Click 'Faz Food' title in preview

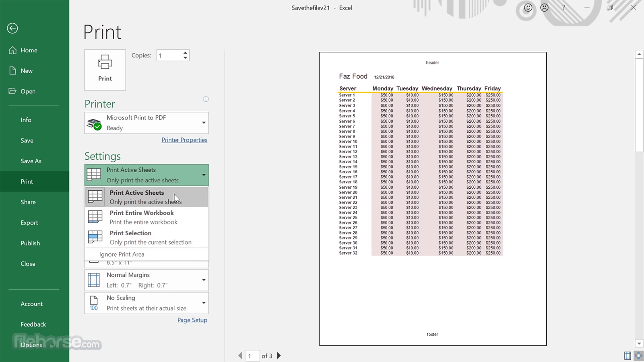(353, 76)
